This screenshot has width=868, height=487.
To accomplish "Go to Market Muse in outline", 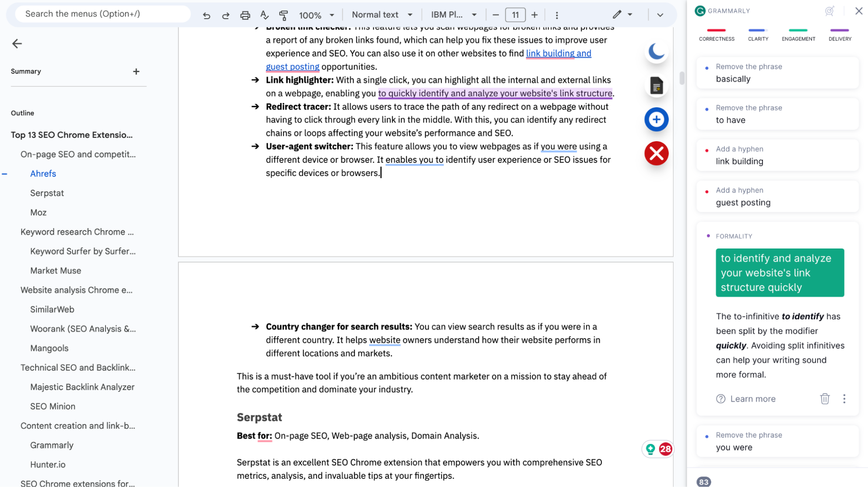I will pyautogui.click(x=56, y=271).
